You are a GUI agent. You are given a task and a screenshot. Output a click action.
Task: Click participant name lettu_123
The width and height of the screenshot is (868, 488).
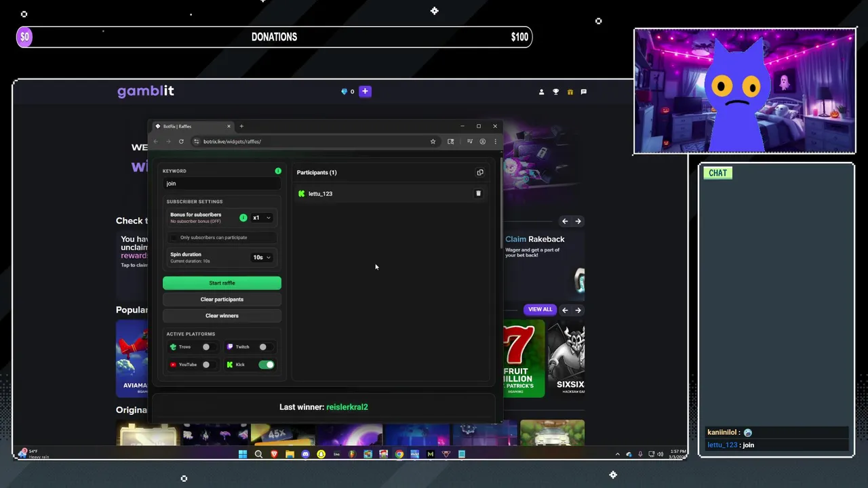(320, 194)
